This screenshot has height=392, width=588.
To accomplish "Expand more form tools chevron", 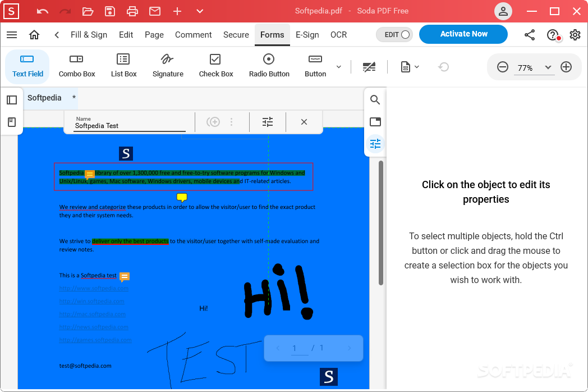I will point(339,67).
